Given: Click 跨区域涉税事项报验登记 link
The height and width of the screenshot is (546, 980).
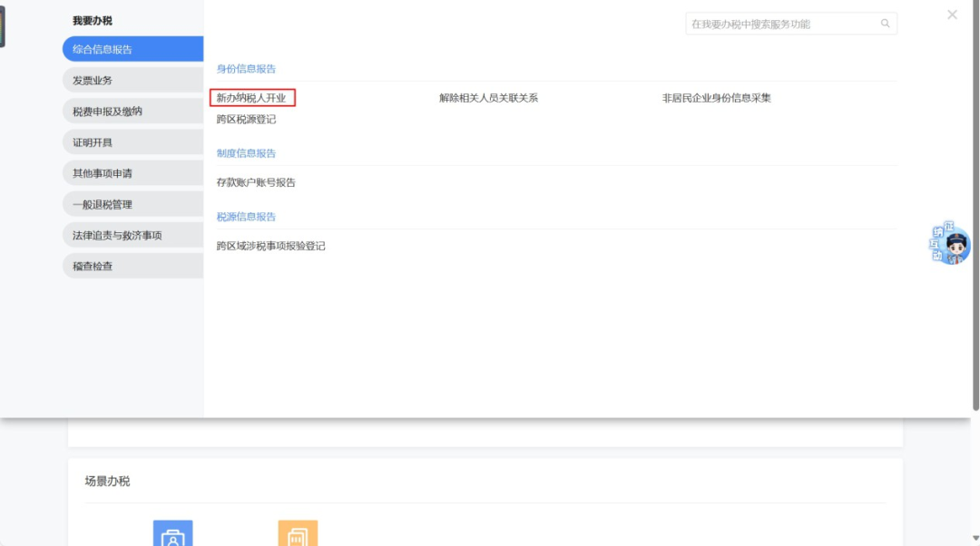Looking at the screenshot, I should (x=270, y=246).
